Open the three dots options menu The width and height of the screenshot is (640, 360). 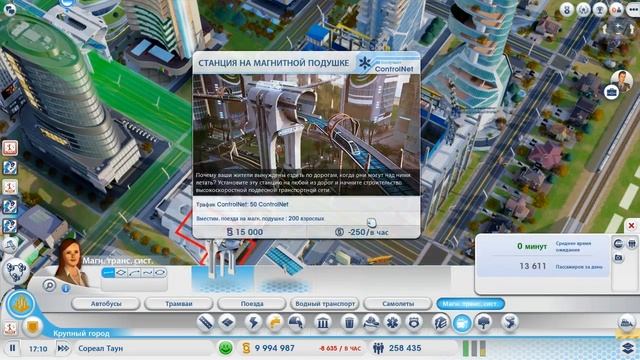tap(634, 9)
